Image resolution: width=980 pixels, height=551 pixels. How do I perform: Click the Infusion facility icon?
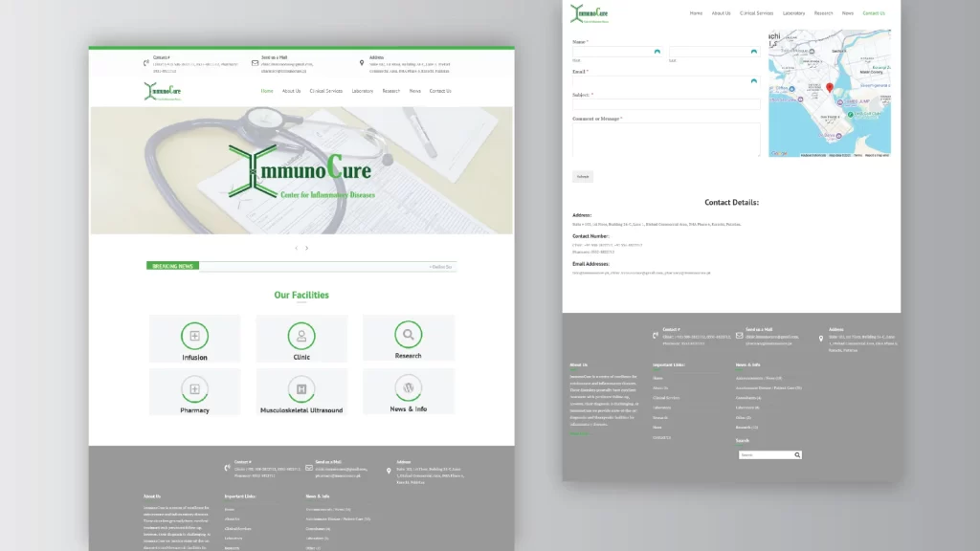194,336
